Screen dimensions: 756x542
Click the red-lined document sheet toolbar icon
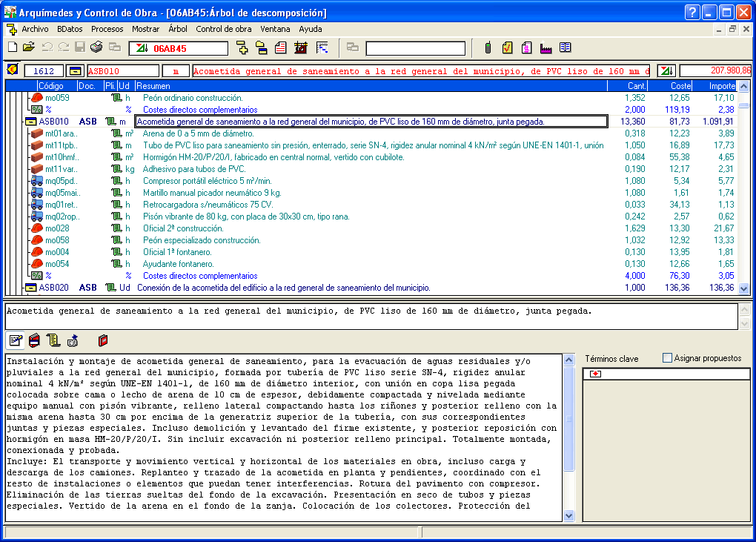coord(281,47)
